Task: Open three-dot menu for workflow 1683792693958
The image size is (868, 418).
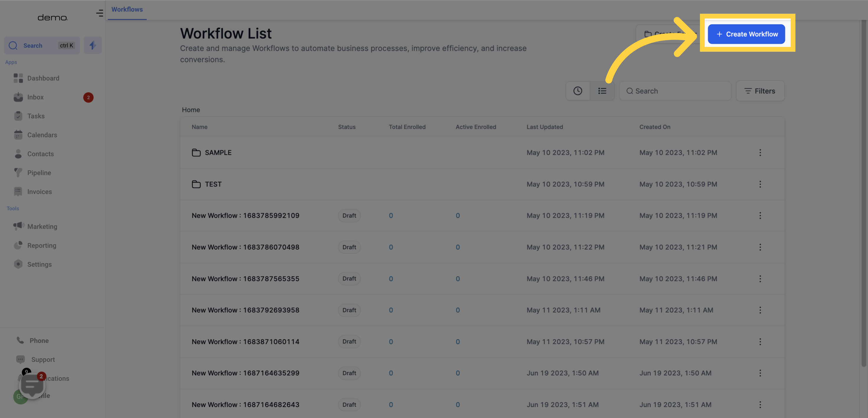Action: click(760, 310)
